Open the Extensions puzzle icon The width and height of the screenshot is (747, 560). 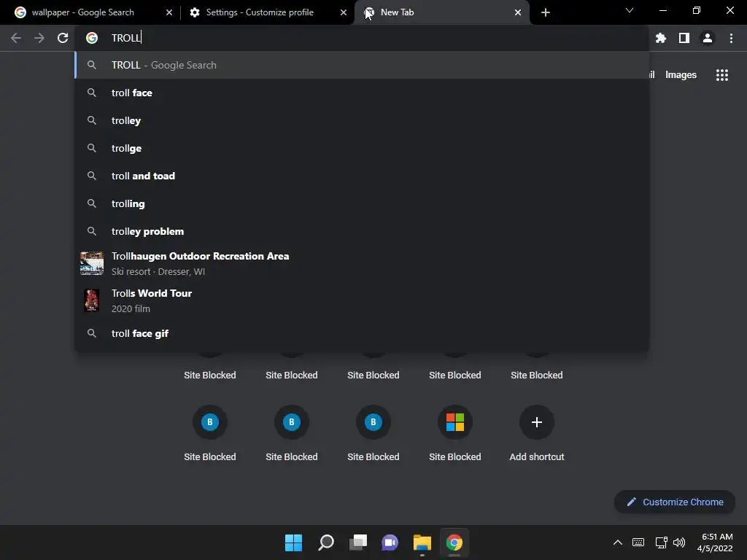tap(660, 38)
